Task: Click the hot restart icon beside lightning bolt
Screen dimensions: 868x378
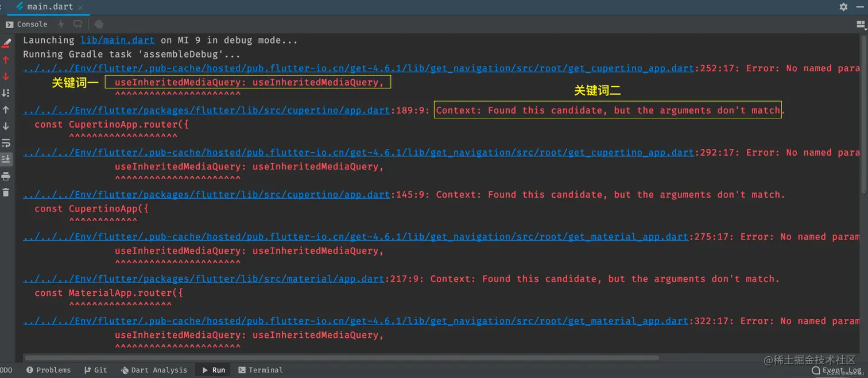Action: 77,24
